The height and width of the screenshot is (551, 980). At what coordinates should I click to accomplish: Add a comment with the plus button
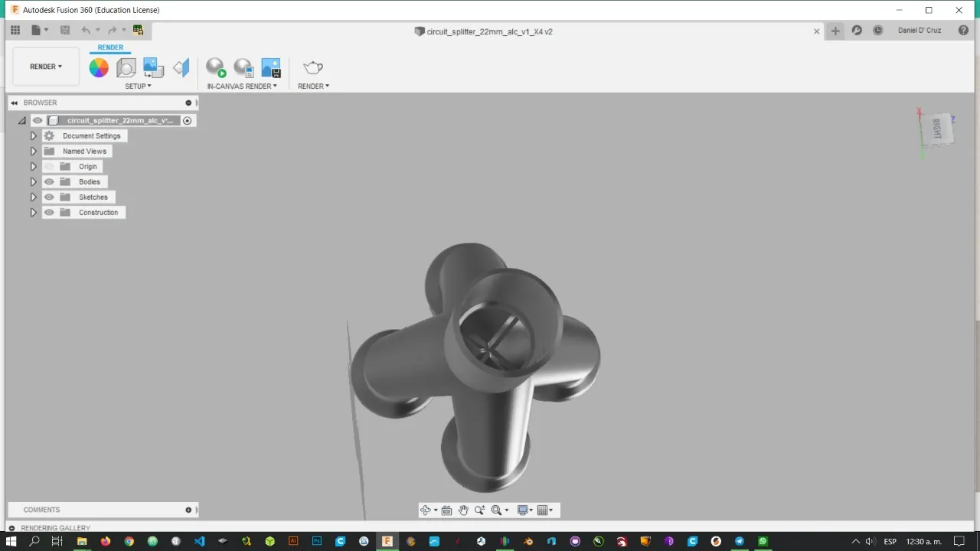(188, 510)
